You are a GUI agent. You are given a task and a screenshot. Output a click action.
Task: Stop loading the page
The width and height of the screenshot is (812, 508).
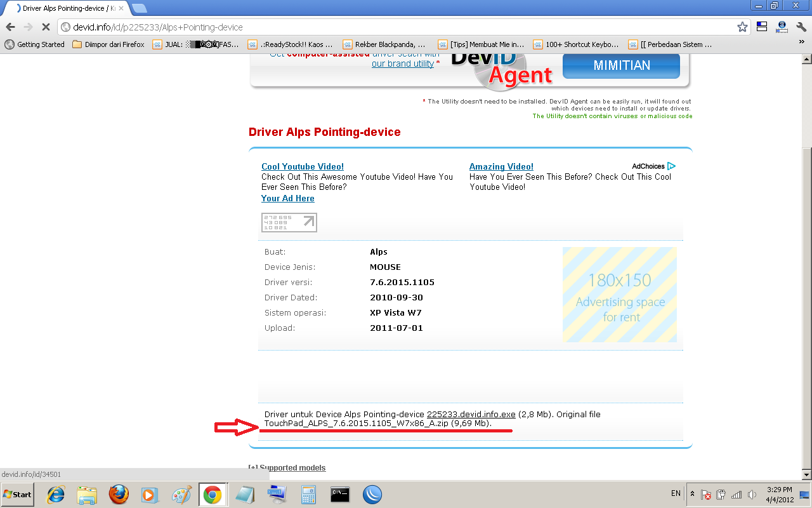coord(46,27)
